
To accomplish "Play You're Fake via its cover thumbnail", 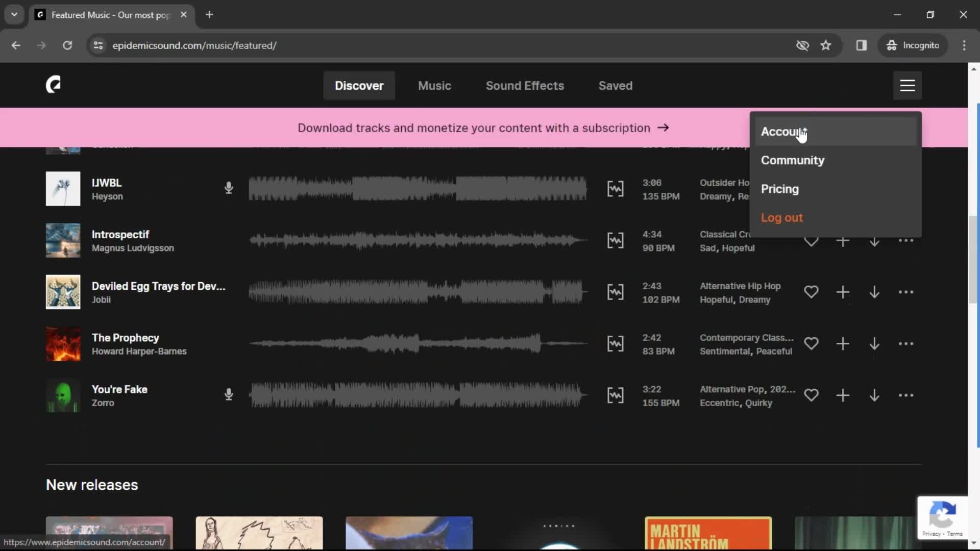I will (63, 395).
